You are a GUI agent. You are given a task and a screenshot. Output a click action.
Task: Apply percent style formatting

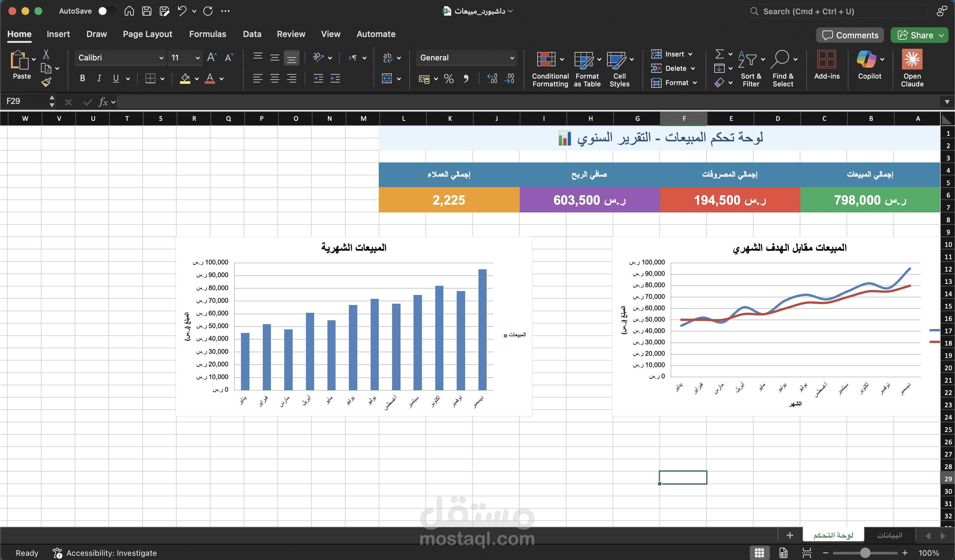[449, 79]
